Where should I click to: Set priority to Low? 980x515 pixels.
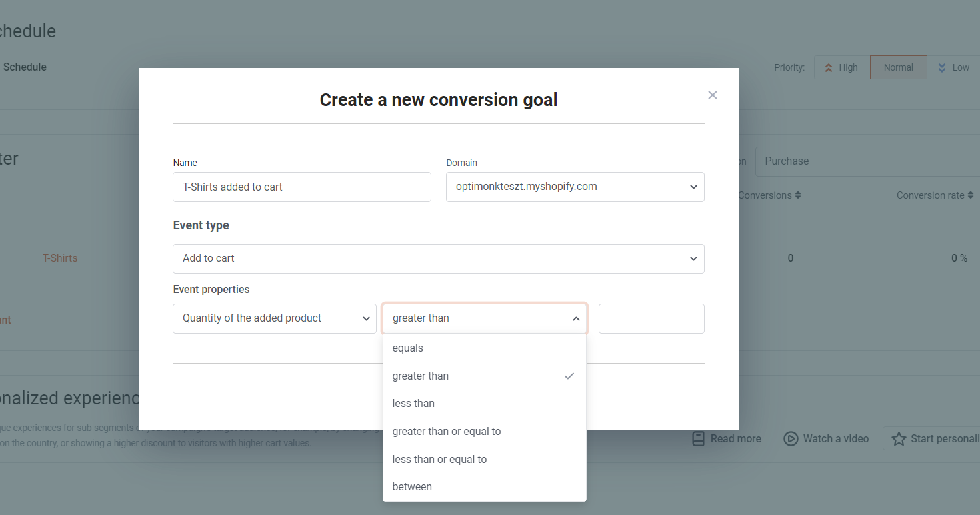click(x=953, y=67)
